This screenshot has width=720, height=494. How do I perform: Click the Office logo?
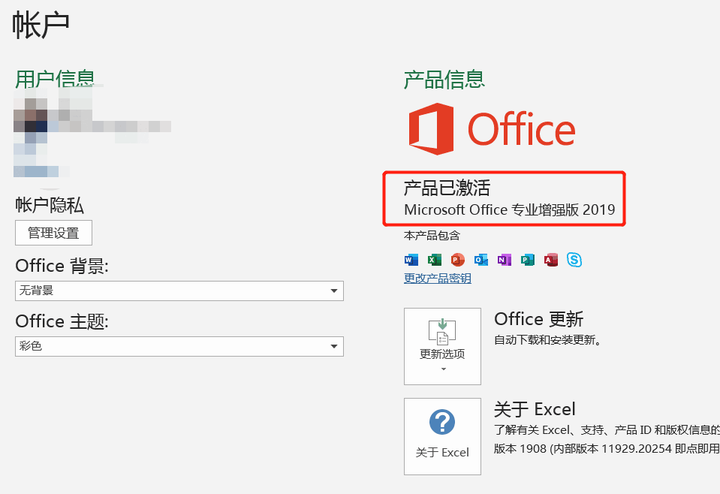click(x=492, y=129)
